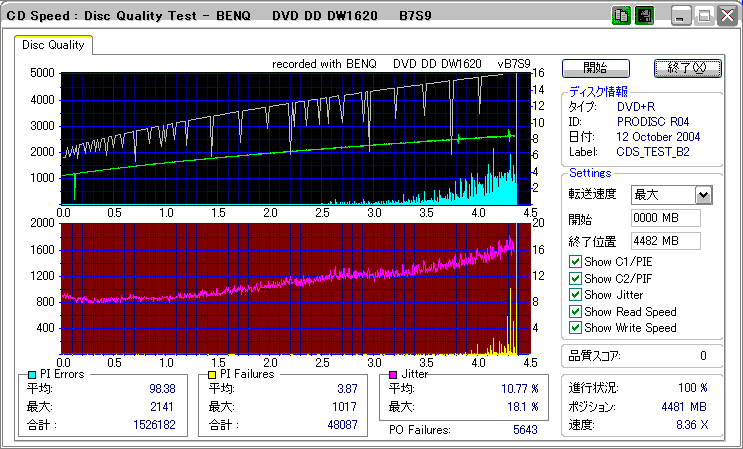
Task: Toggle Show C2/PIF checkbox
Action: (x=574, y=278)
